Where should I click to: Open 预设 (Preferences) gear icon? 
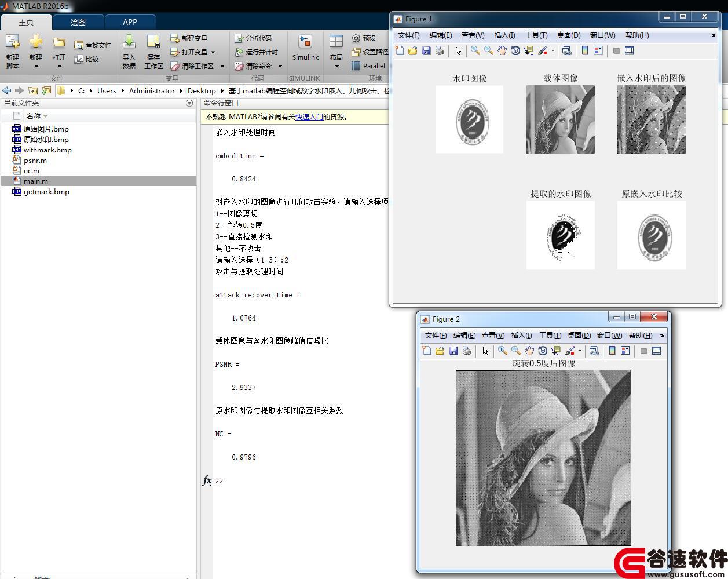coord(356,38)
